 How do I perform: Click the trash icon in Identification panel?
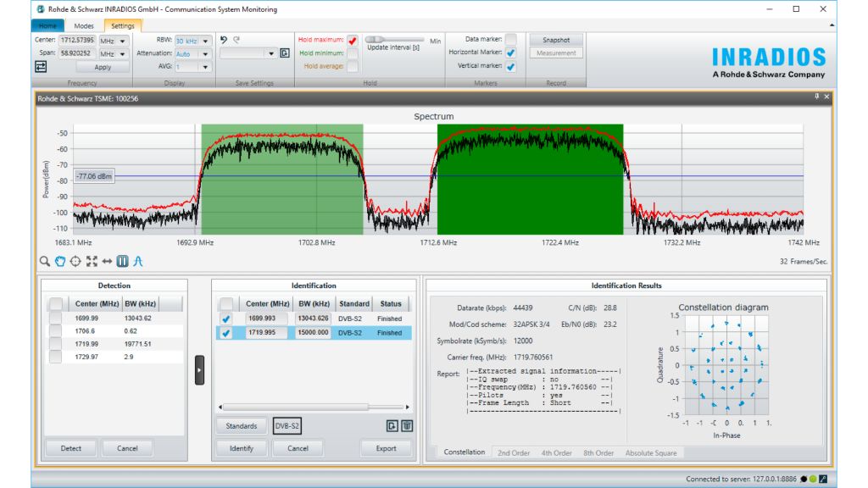click(407, 426)
